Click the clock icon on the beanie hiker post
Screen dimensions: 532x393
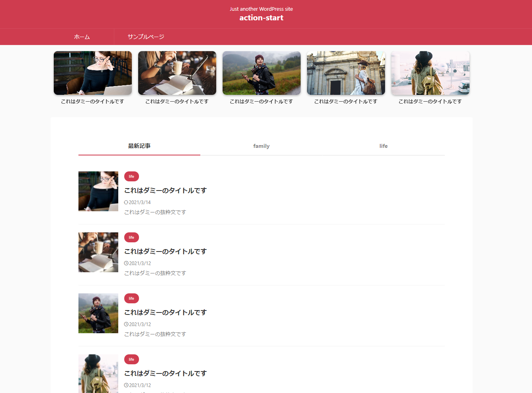(x=126, y=324)
